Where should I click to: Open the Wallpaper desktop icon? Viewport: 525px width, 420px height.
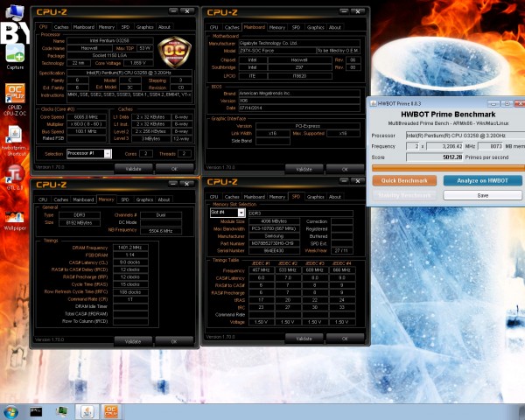click(15, 221)
